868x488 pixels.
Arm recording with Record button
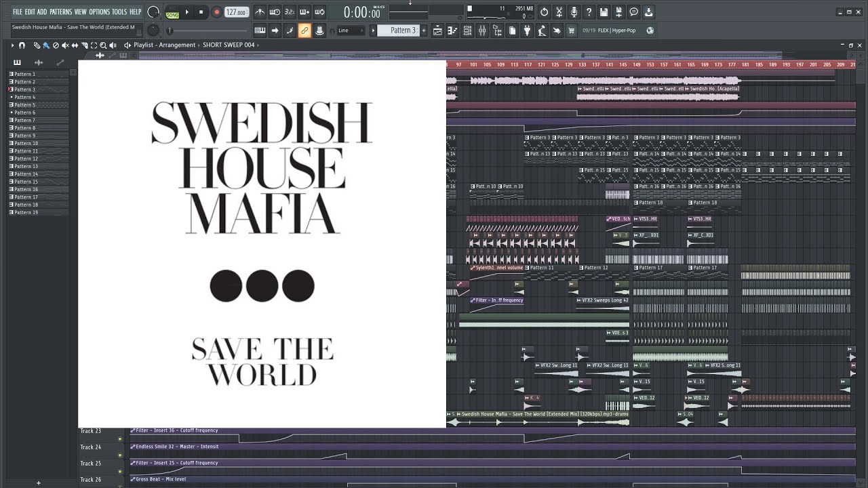[217, 12]
